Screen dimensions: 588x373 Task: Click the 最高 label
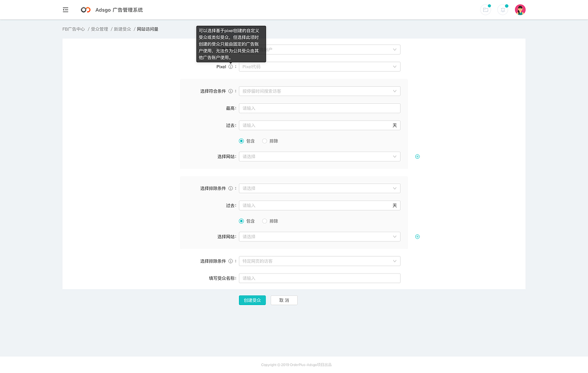[231, 108]
